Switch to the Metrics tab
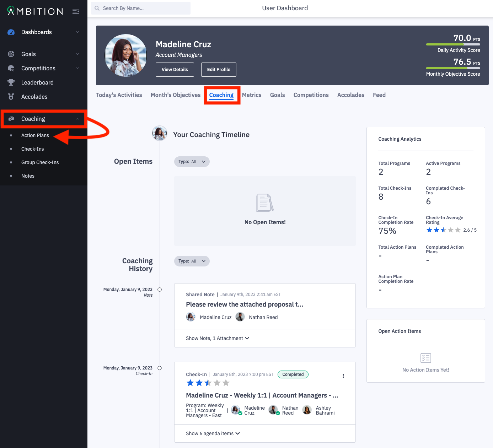493x448 pixels. tap(252, 95)
